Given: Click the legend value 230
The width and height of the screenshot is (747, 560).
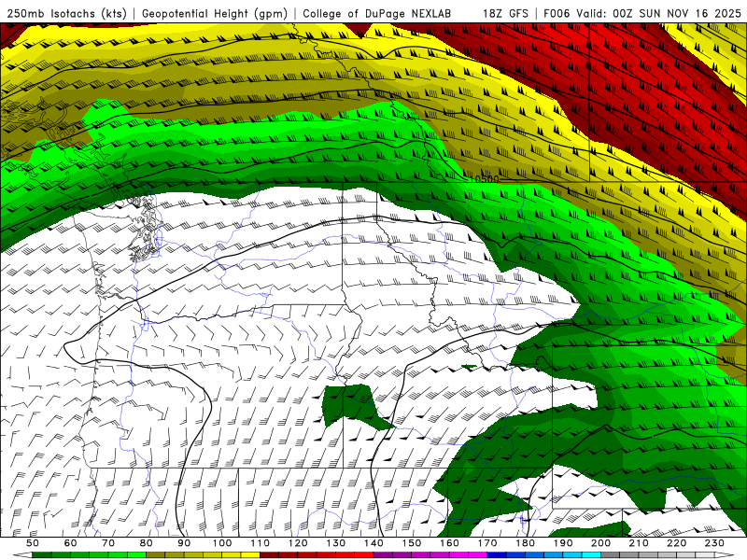Looking at the screenshot, I should coord(715,543).
